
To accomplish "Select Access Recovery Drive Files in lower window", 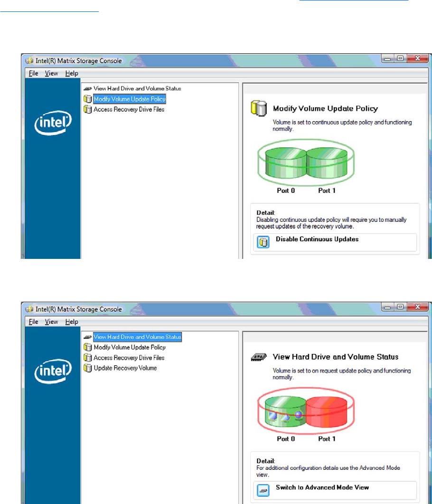I will pos(129,358).
